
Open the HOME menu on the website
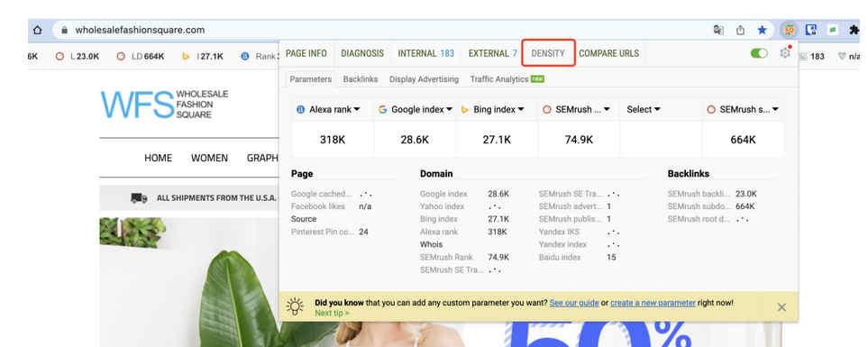click(x=159, y=158)
